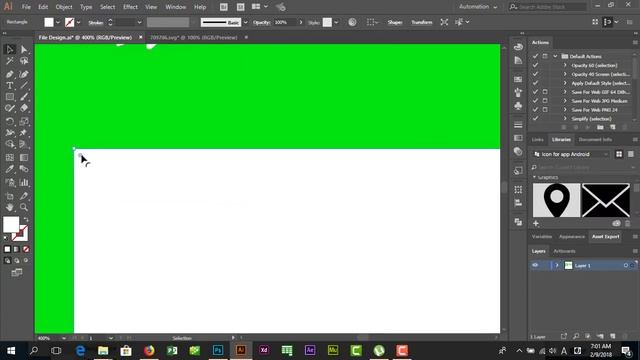Select the Blend tool
Viewport: 640px width, 360px height.
click(24, 169)
